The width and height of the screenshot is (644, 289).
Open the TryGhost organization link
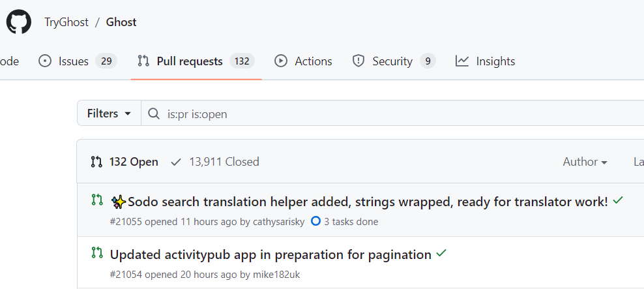66,22
